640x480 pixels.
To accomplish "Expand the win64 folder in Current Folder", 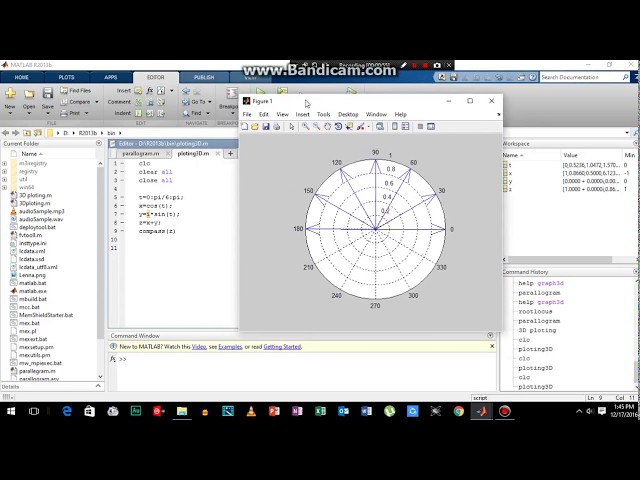I will (x=4, y=187).
